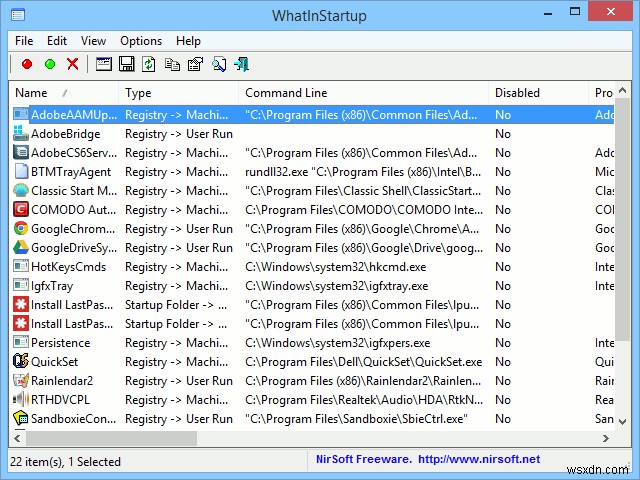Open the Help menu
The height and width of the screenshot is (480, 640).
click(x=188, y=41)
